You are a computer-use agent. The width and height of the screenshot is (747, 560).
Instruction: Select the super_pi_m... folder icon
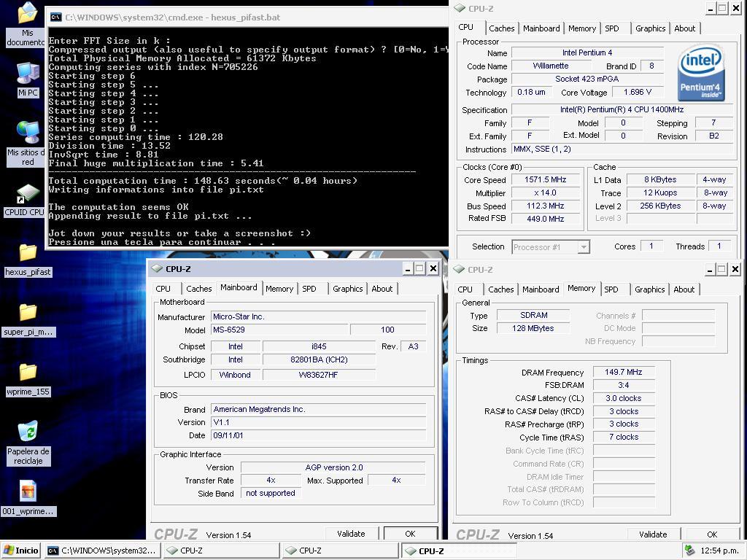[28, 320]
